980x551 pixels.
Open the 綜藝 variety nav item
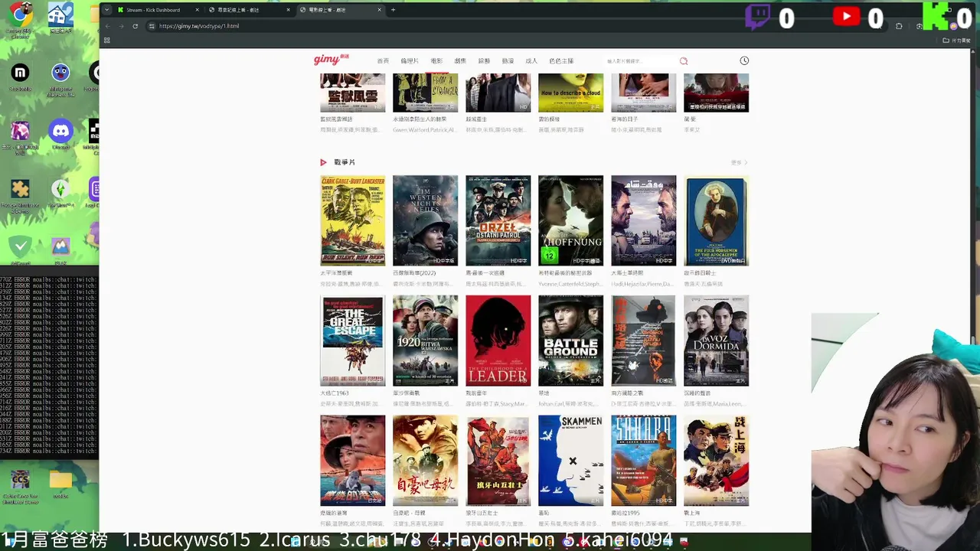(484, 61)
